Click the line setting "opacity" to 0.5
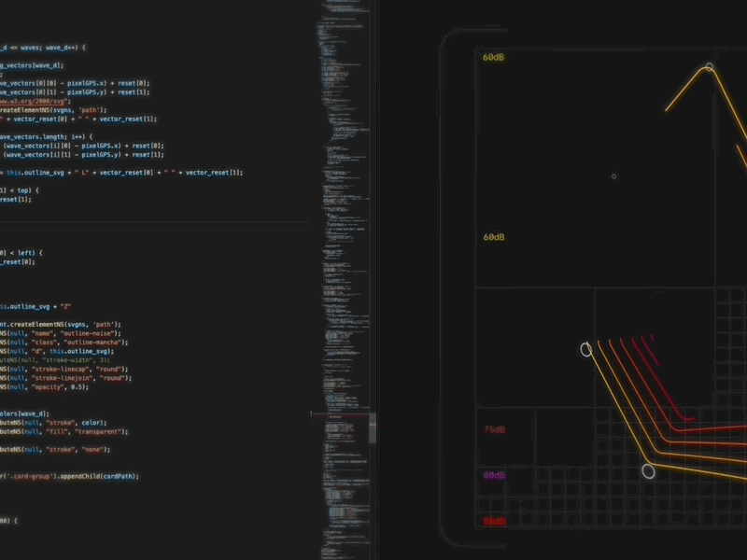The image size is (747, 560). tap(45, 387)
